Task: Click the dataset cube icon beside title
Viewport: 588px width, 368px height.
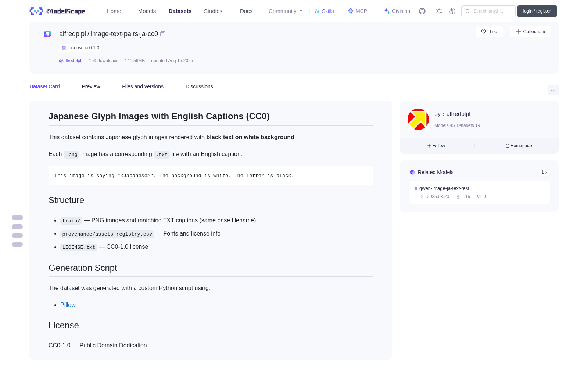Action: [47, 34]
